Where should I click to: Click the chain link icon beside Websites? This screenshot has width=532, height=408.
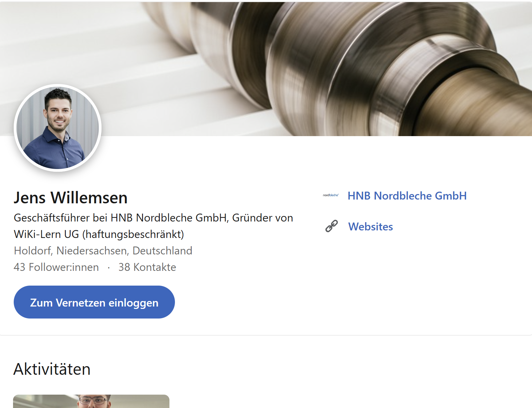coord(331,226)
